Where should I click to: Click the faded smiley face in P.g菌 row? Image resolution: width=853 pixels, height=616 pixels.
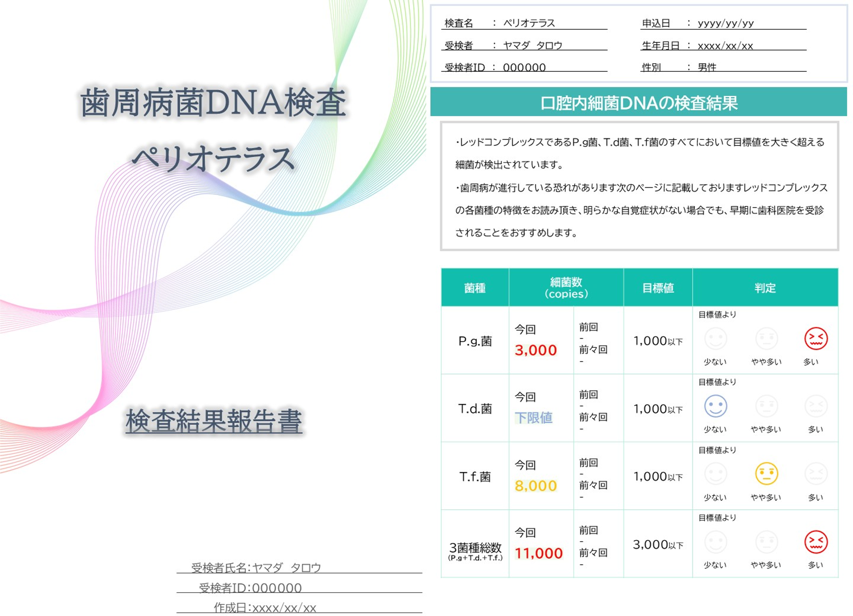715,339
